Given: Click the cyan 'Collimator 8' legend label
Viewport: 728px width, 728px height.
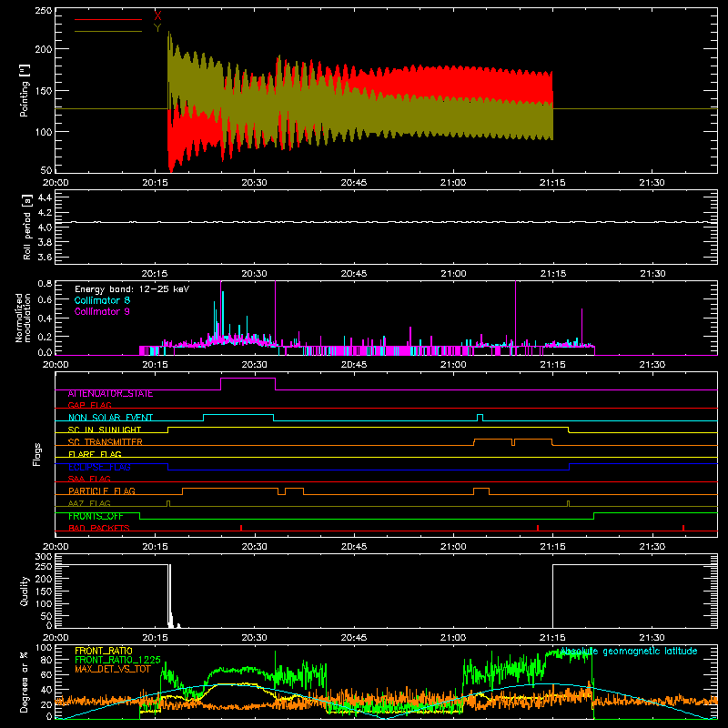Looking at the screenshot, I should (x=102, y=300).
